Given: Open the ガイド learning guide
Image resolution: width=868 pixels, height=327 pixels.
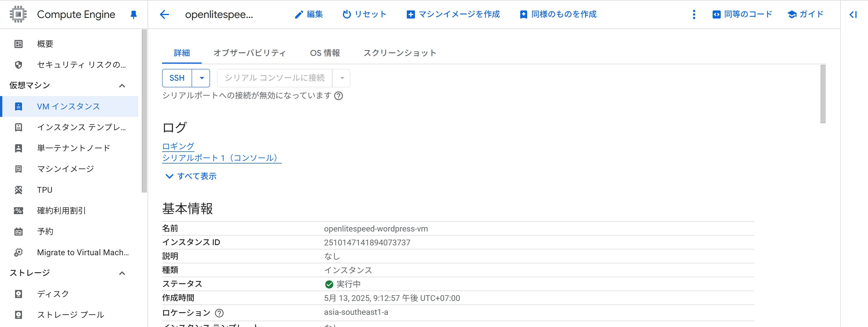Looking at the screenshot, I should pos(806,14).
